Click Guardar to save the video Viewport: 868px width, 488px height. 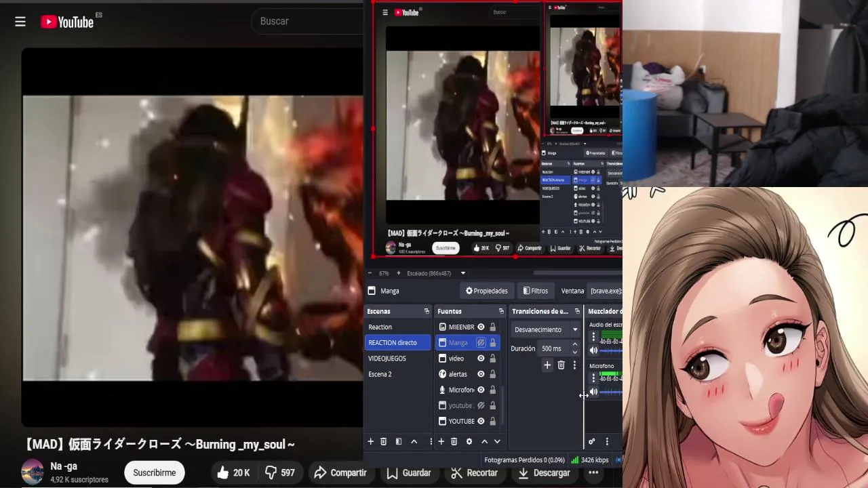(x=408, y=472)
